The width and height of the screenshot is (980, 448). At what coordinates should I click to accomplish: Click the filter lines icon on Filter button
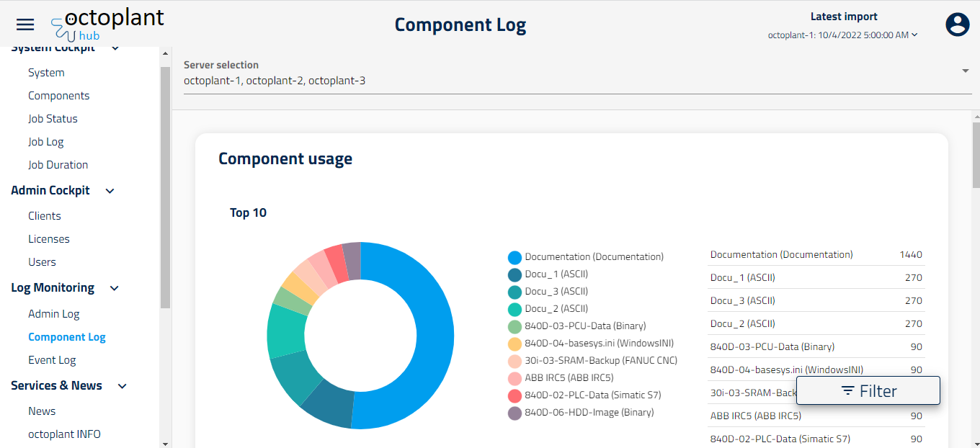pos(848,391)
